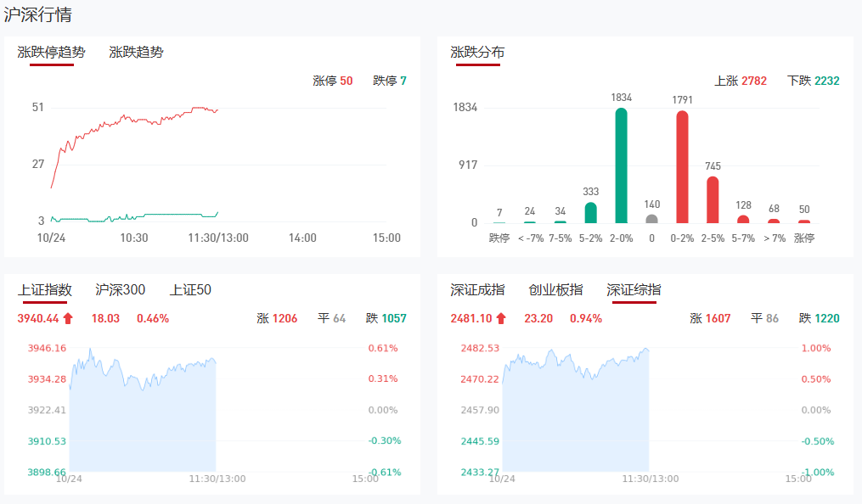Select the 深证综指 tab

click(634, 289)
